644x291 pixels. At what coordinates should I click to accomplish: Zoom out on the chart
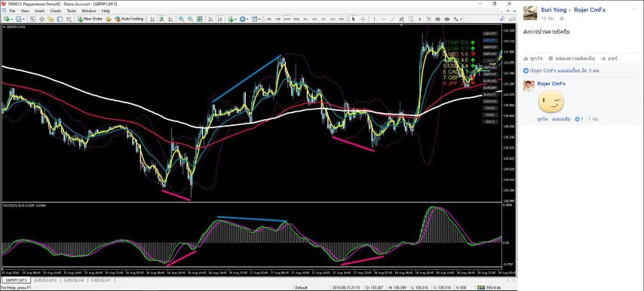[190, 19]
